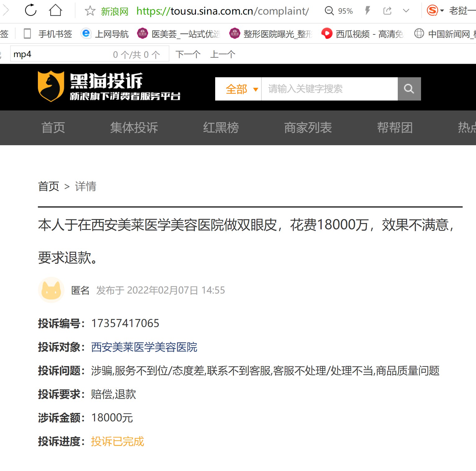Open the 中国新闻网 bookmark
The height and width of the screenshot is (471, 476).
point(445,34)
